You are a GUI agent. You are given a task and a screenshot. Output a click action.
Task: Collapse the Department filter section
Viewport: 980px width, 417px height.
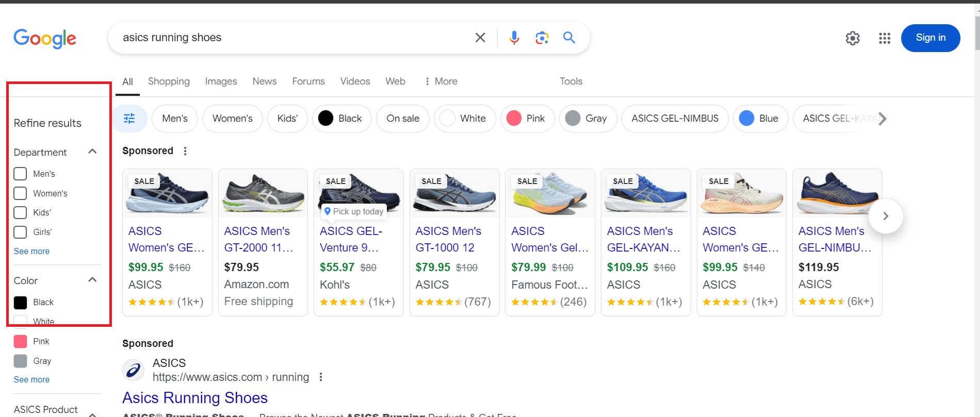tap(92, 152)
